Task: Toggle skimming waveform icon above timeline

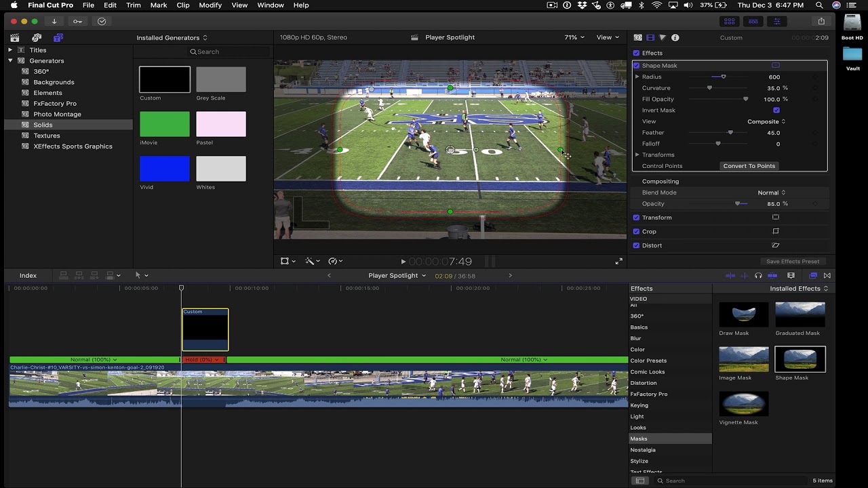Action: [x=745, y=276]
